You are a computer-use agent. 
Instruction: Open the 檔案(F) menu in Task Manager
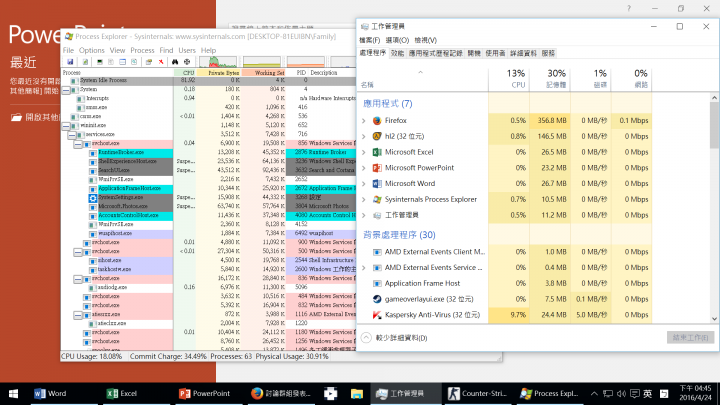coord(370,40)
